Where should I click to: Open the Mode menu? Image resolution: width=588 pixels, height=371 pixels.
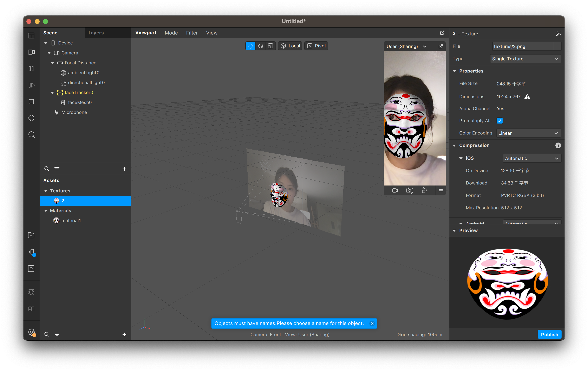171,33
